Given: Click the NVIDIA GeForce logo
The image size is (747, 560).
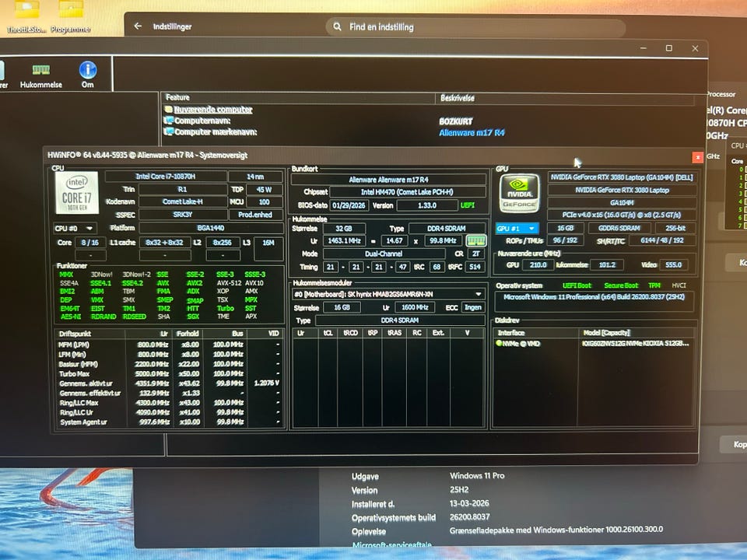Looking at the screenshot, I should click(519, 194).
